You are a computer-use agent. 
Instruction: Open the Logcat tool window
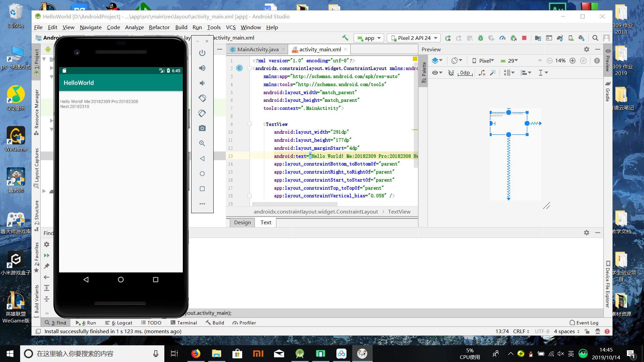tap(119, 322)
